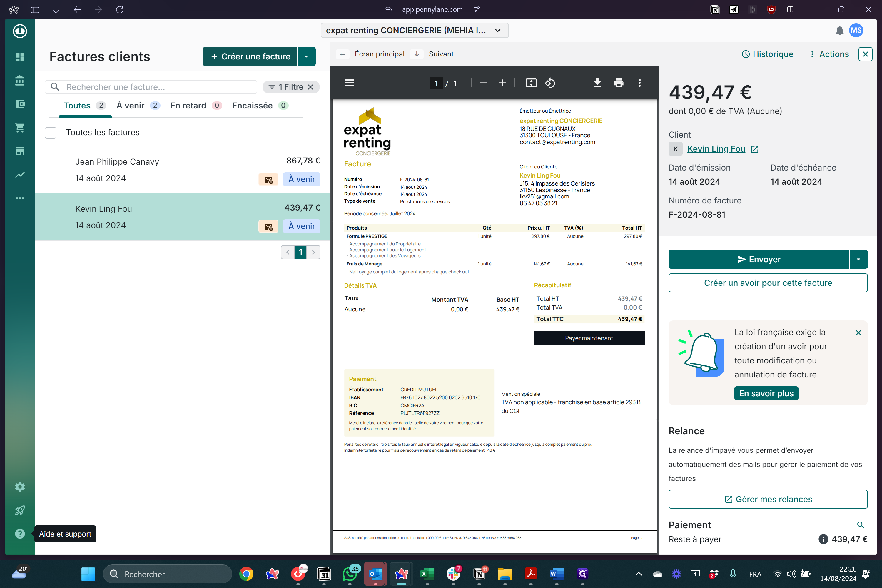
Task: Open the Créer une facture dropdown arrow
Action: point(306,56)
